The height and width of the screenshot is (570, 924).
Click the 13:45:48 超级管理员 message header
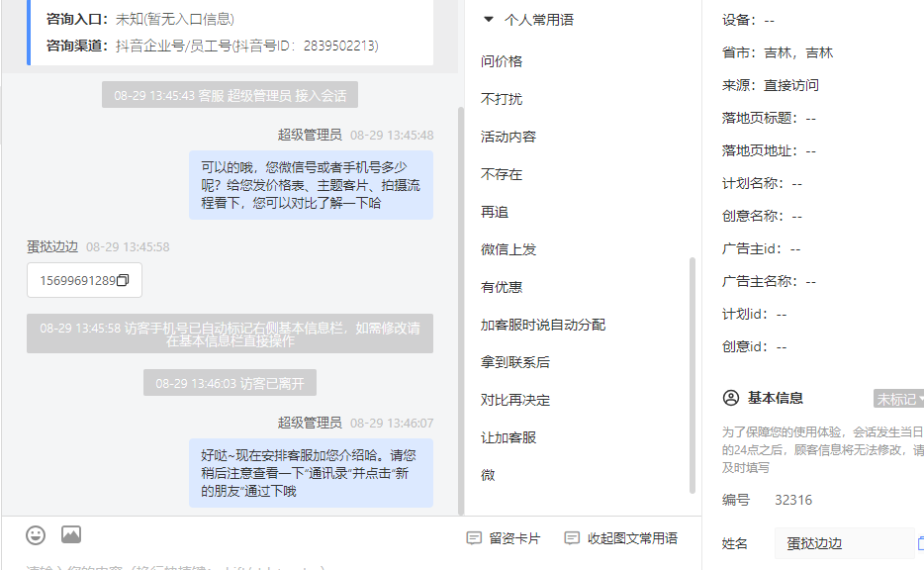coord(355,135)
